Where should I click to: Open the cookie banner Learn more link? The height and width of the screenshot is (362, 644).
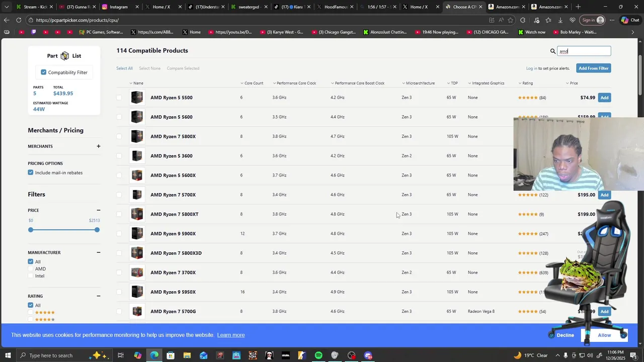coord(231,335)
